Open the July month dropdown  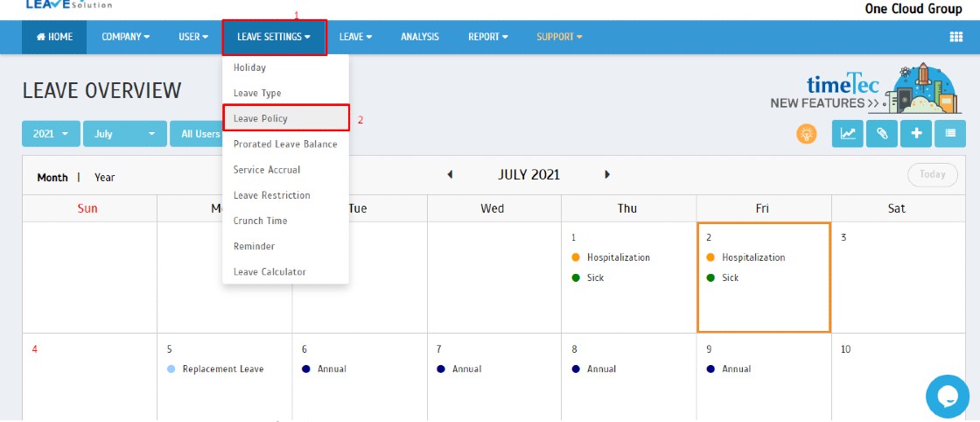click(125, 134)
